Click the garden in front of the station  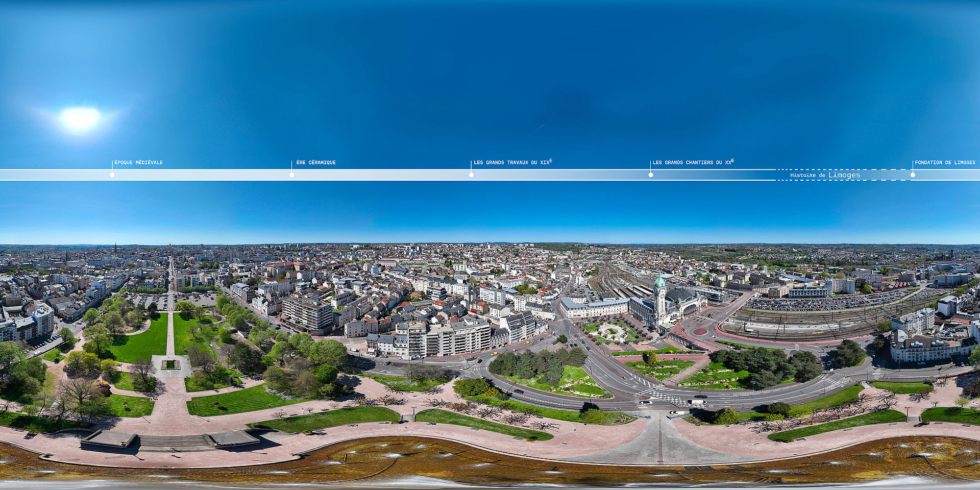point(611,332)
